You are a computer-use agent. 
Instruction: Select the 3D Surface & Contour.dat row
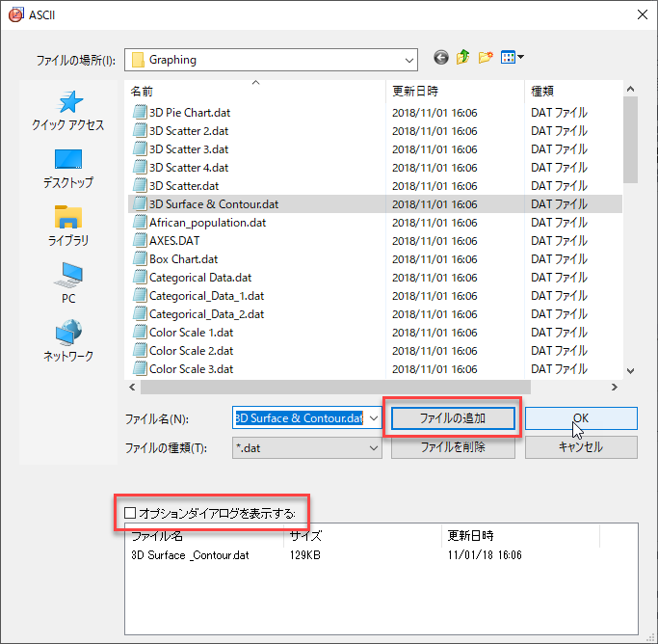click(375, 204)
